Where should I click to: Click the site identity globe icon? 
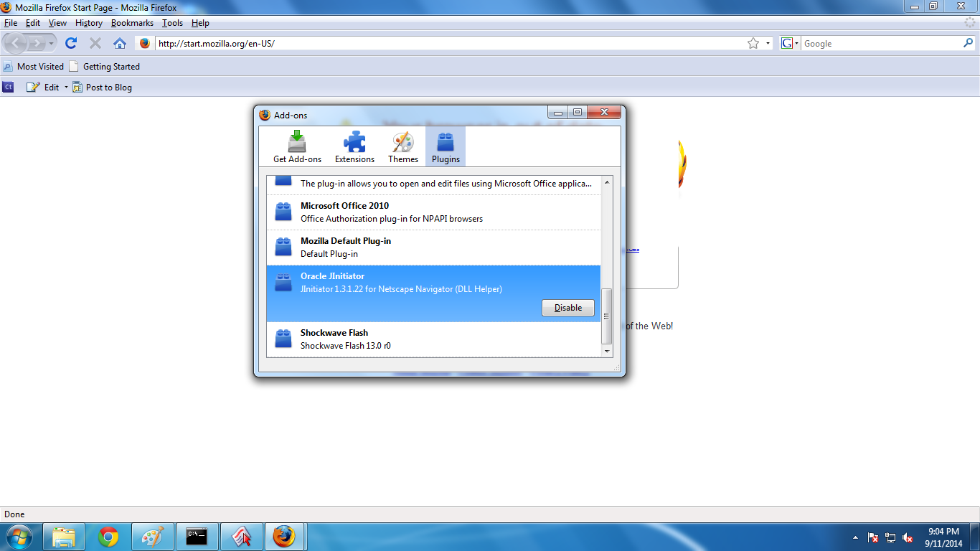pyautogui.click(x=143, y=43)
